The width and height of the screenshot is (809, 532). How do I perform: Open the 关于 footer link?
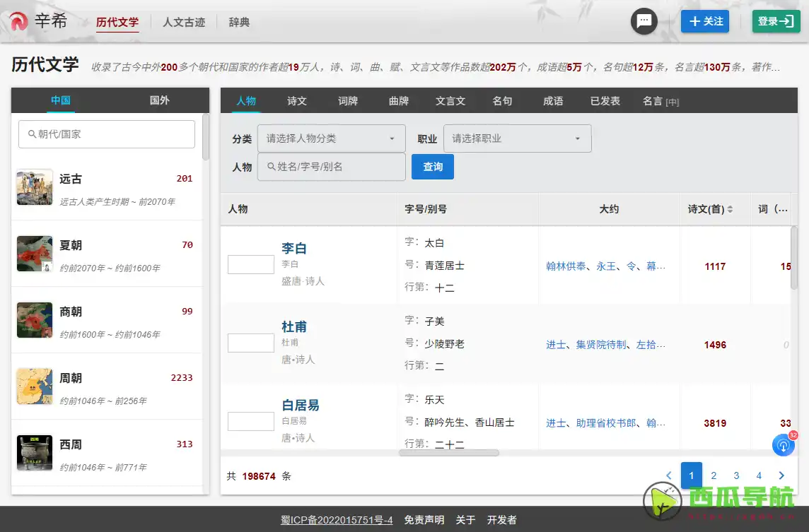tap(465, 519)
